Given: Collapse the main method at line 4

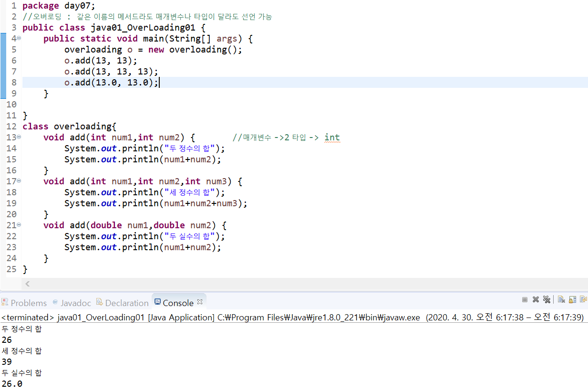Looking at the screenshot, I should pos(19,38).
